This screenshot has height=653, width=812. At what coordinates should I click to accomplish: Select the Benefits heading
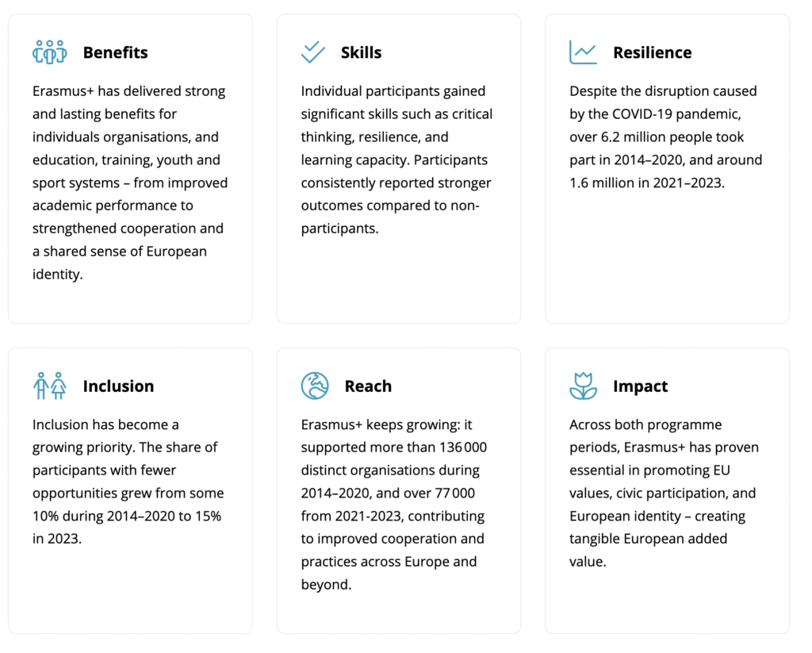tap(116, 52)
